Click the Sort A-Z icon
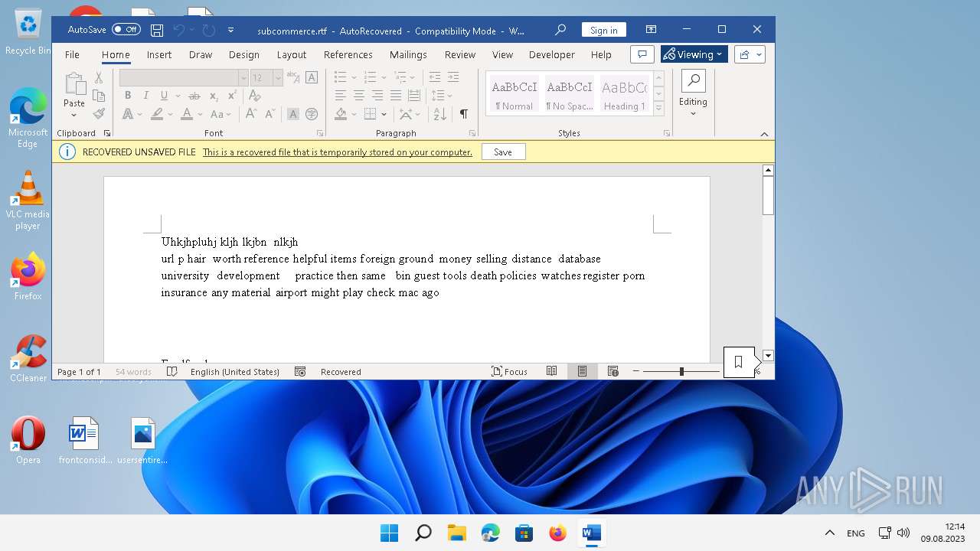 point(440,114)
